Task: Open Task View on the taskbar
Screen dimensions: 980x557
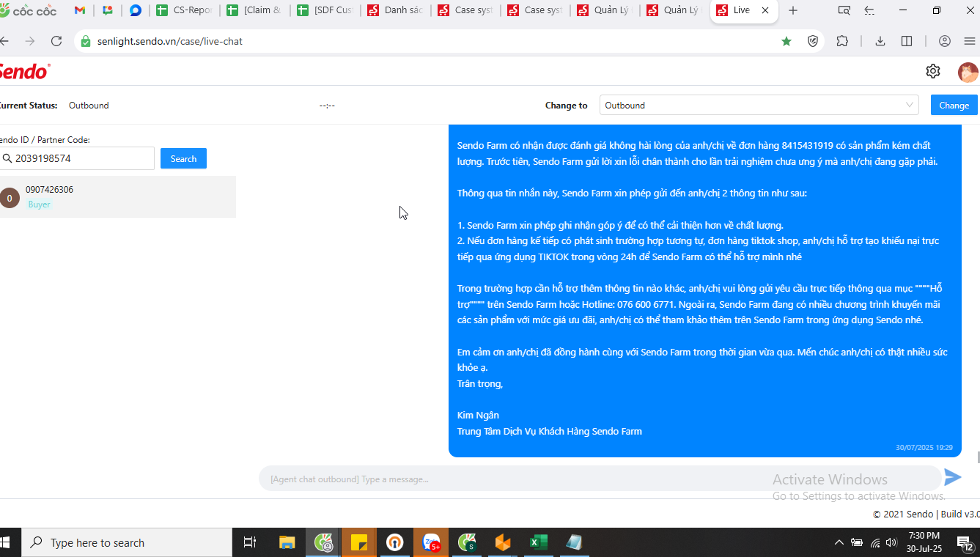Action: click(x=250, y=542)
